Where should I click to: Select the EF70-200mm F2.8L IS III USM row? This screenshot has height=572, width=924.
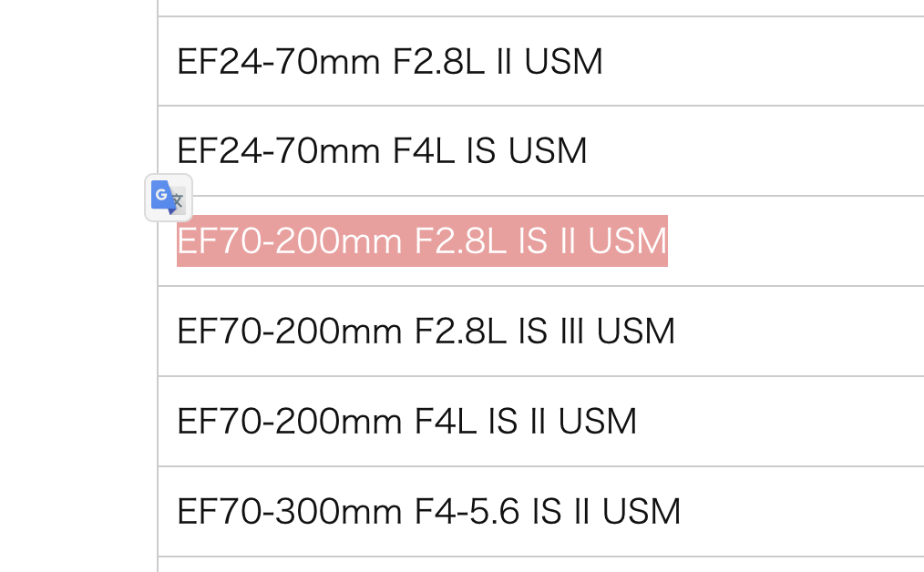(x=541, y=331)
